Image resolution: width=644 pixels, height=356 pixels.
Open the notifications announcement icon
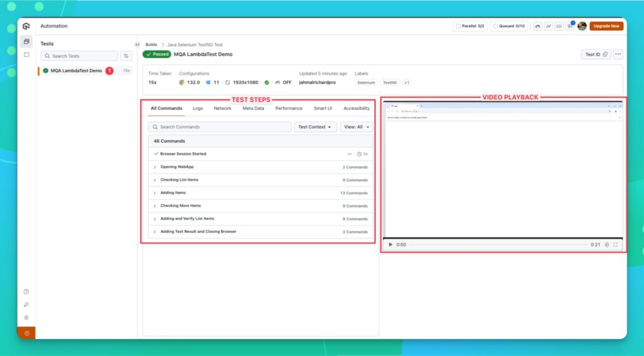coord(570,26)
